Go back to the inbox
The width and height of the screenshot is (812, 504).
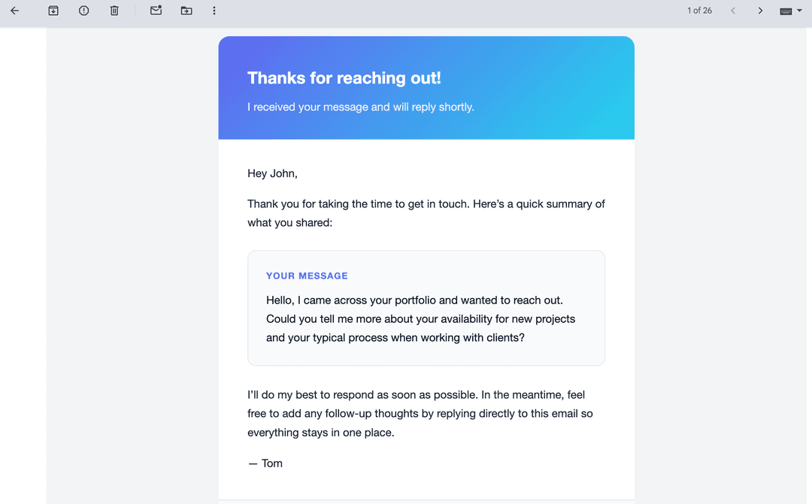coord(15,11)
